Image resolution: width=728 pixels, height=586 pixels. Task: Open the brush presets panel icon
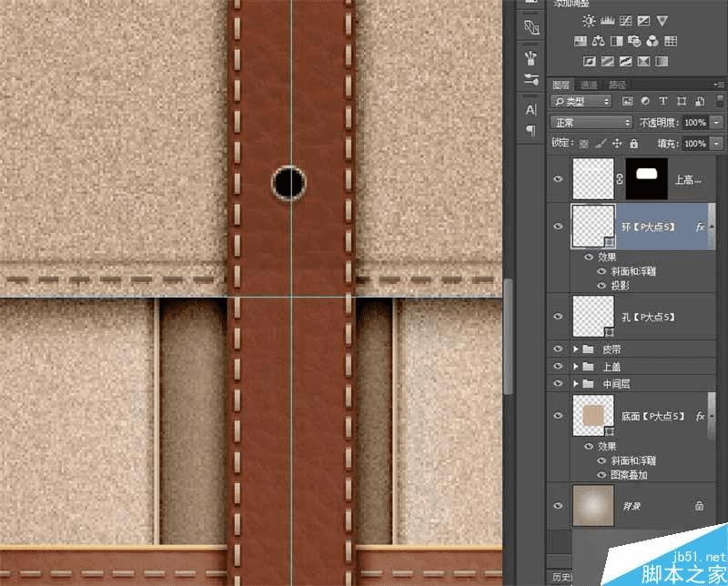tap(531, 57)
